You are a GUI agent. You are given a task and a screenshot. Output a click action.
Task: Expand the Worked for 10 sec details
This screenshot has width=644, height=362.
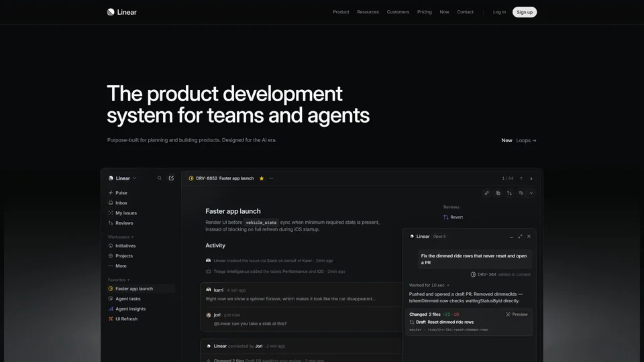coord(429,286)
